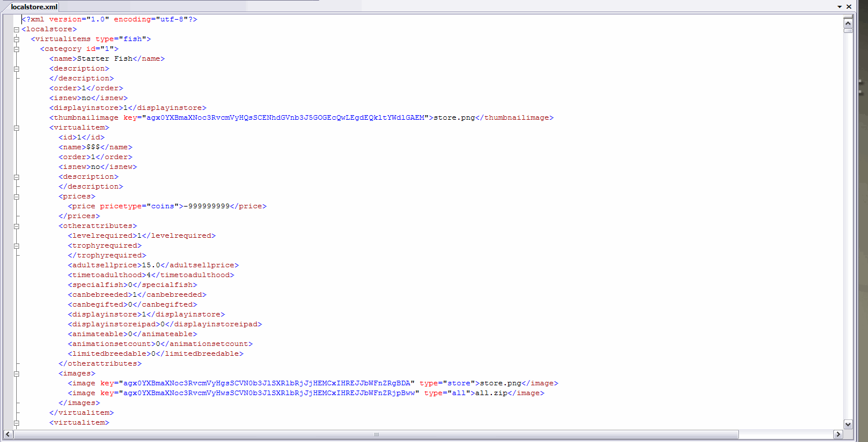This screenshot has height=442, width=868.
Task: Click the levelrequired line
Action: 142,235
